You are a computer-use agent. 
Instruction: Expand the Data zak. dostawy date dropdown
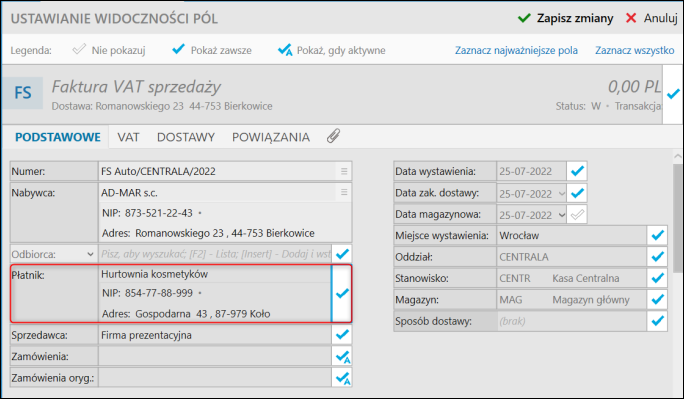561,193
